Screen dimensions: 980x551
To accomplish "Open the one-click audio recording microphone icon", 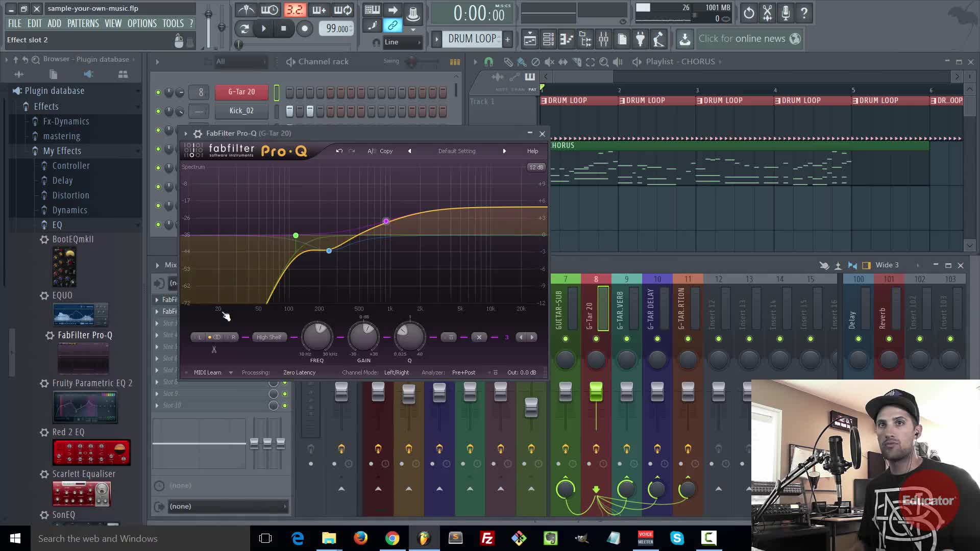I will pos(786,13).
